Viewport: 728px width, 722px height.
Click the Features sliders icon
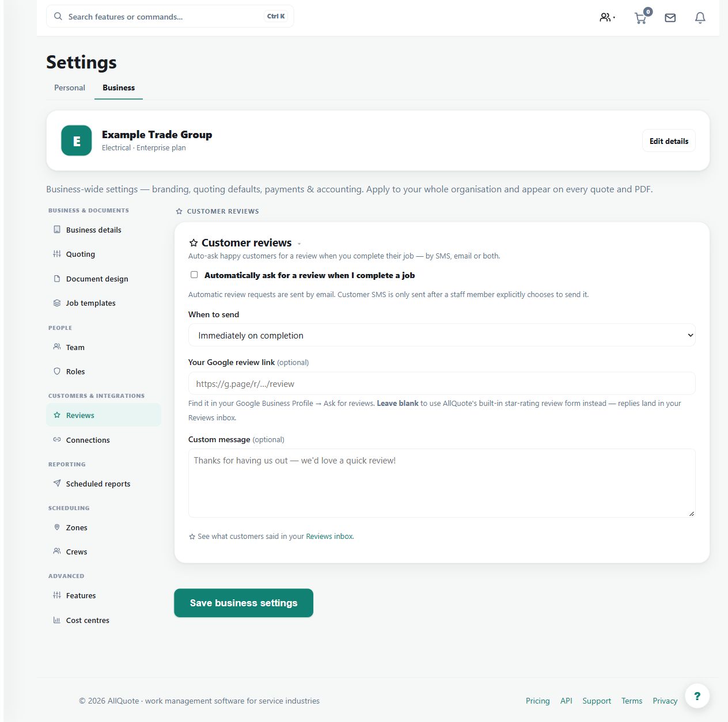pyautogui.click(x=57, y=595)
